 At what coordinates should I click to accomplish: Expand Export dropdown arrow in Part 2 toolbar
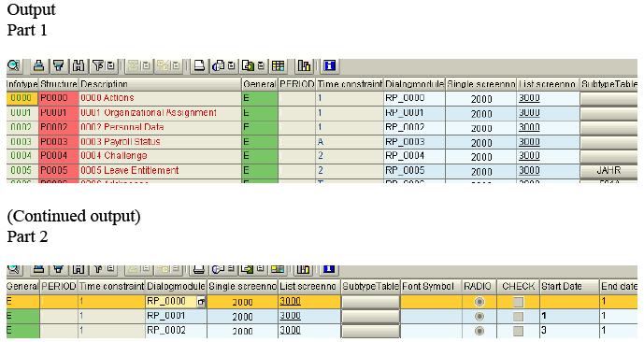260,268
